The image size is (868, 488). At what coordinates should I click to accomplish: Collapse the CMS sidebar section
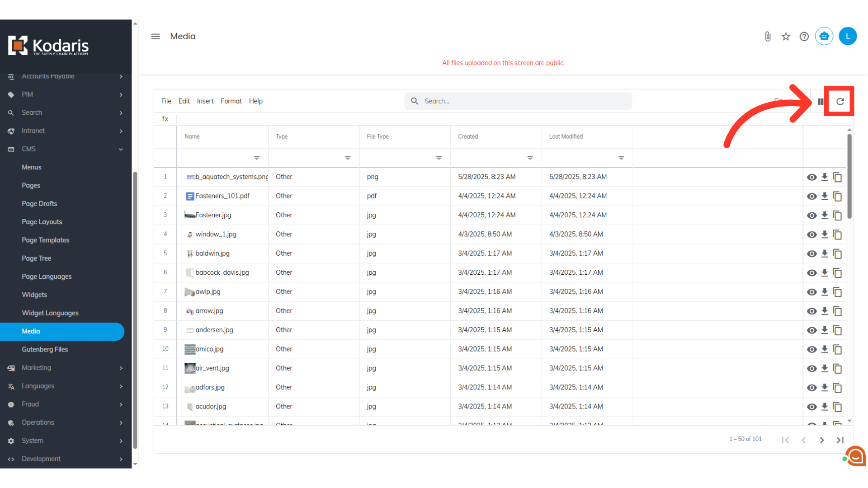[x=65, y=149]
